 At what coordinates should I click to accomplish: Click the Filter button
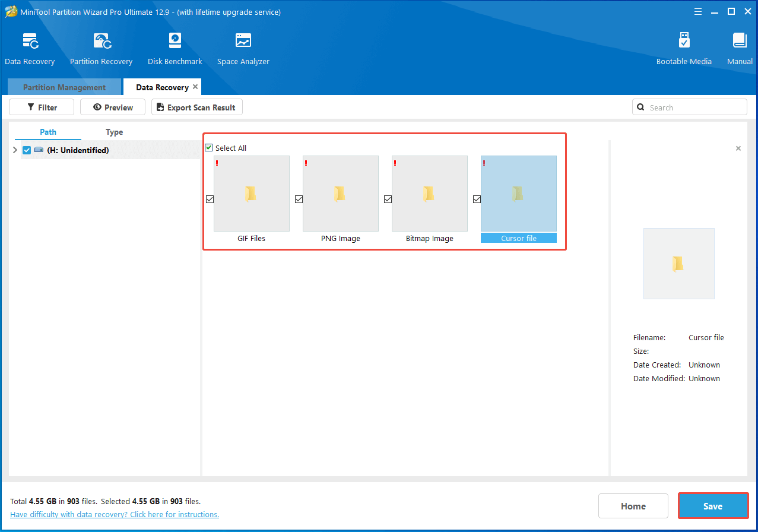[x=42, y=107]
